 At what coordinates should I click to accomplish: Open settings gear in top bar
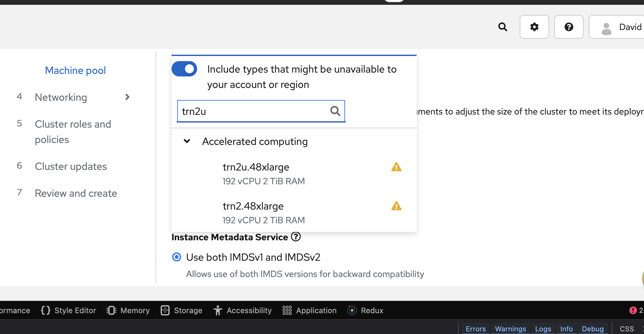pyautogui.click(x=534, y=27)
